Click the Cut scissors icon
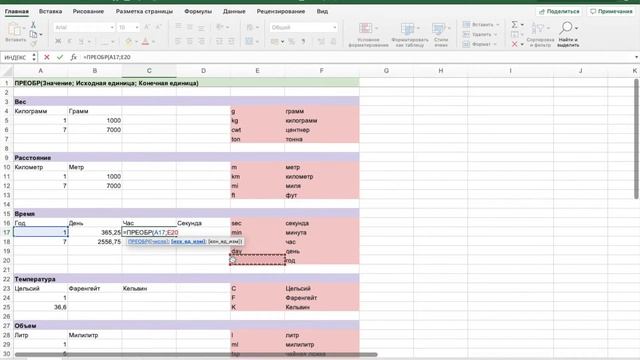 click(33, 25)
